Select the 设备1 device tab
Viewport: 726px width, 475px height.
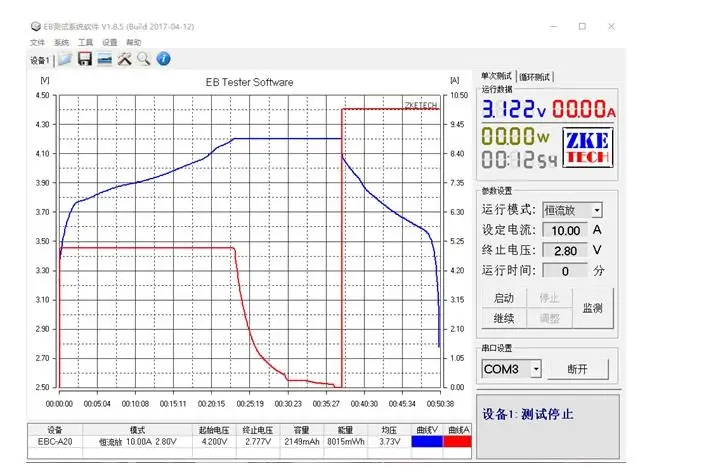coord(40,60)
